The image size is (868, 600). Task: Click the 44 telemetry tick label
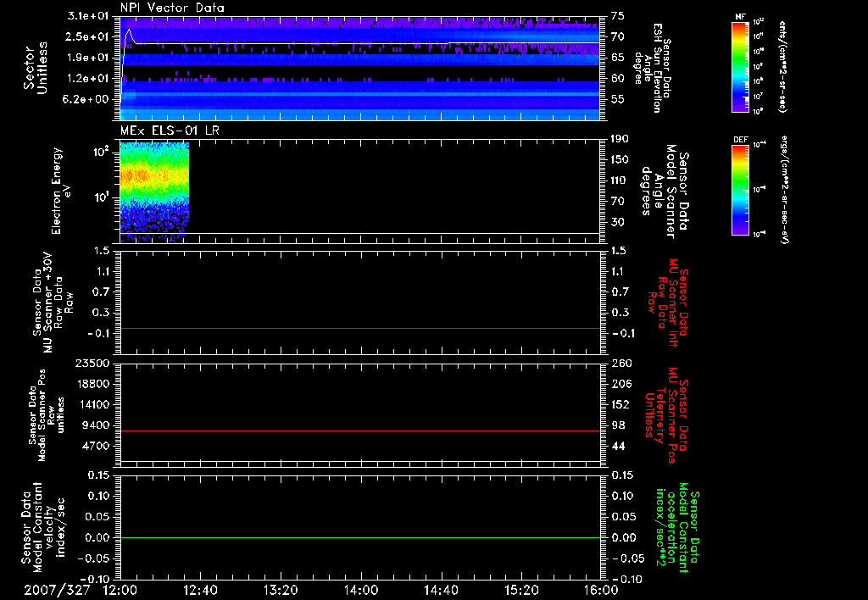pyautogui.click(x=618, y=446)
